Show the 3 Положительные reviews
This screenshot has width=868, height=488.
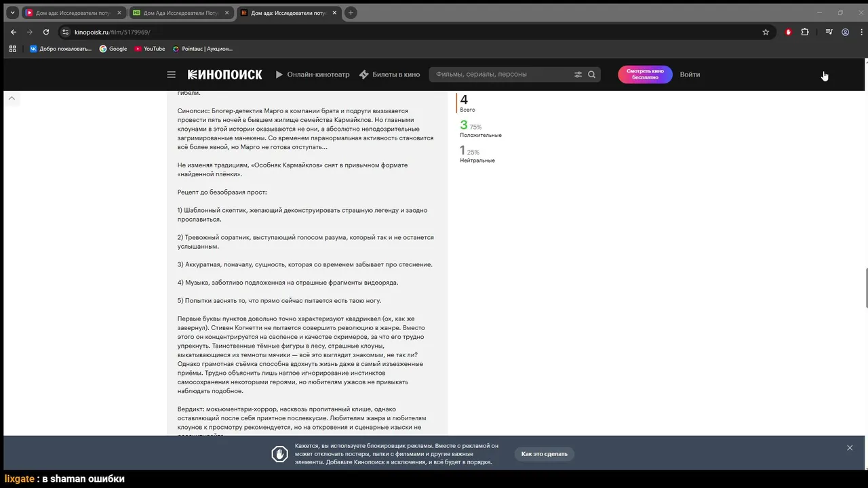(481, 128)
